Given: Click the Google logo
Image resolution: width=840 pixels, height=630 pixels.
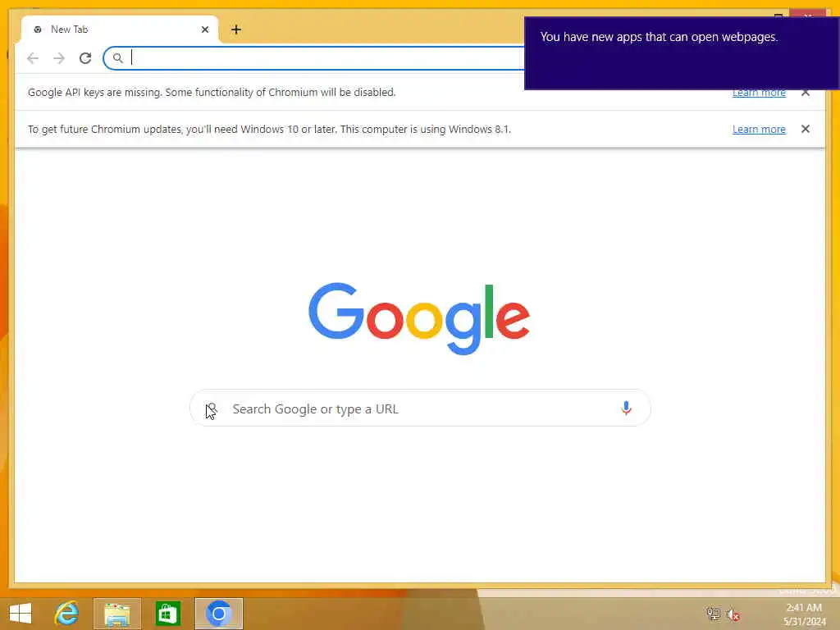Looking at the screenshot, I should coord(419,318).
